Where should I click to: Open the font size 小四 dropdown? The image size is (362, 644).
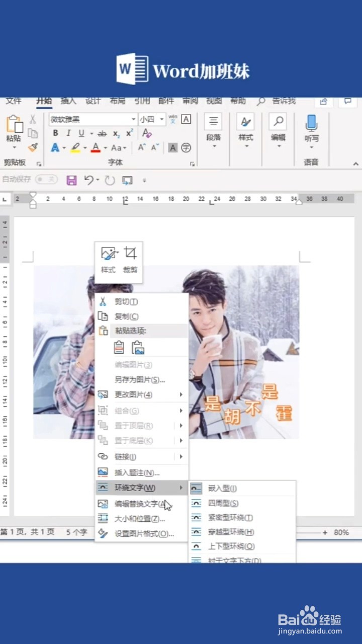[x=162, y=119]
